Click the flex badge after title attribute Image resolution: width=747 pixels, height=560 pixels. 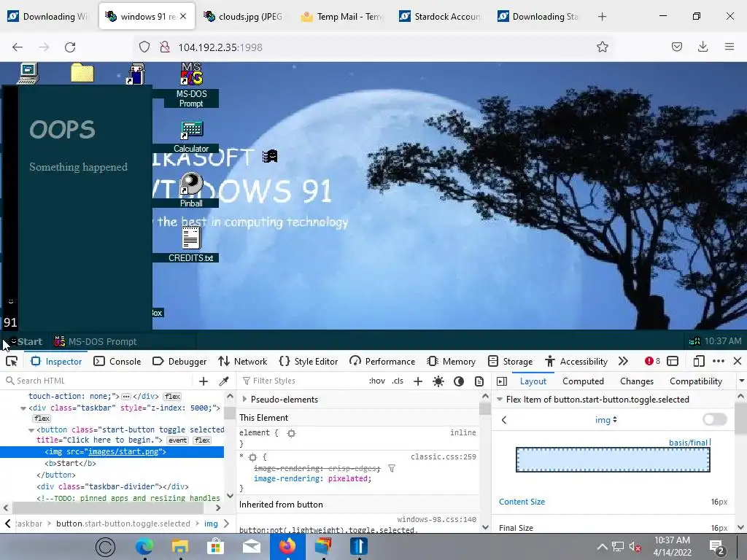pyautogui.click(x=203, y=440)
